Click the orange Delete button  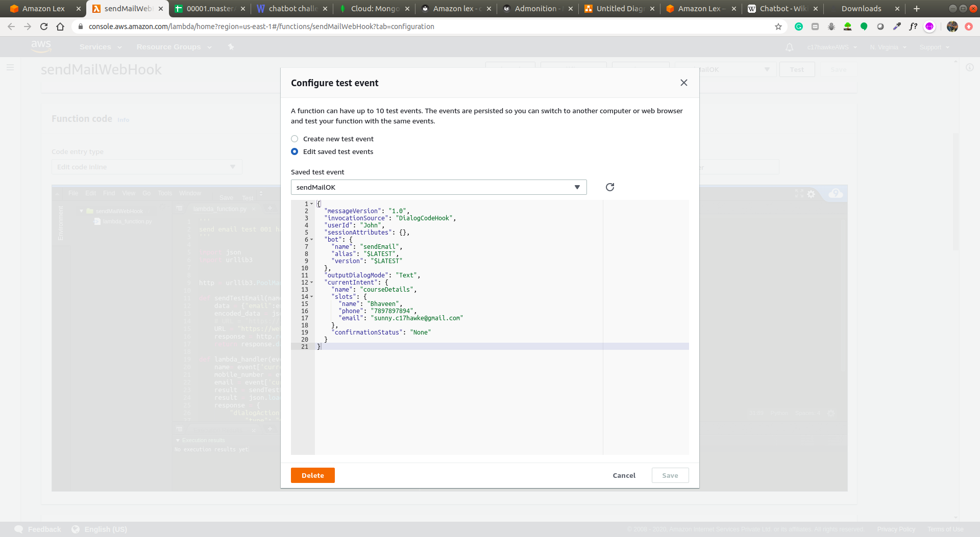click(x=313, y=475)
